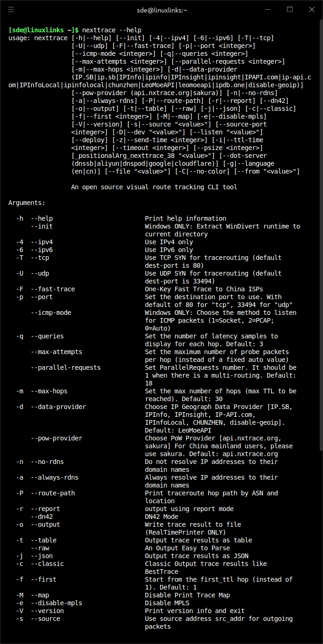Maximize the terminal window
The width and height of the screenshot is (323, 644).
click(290, 9)
